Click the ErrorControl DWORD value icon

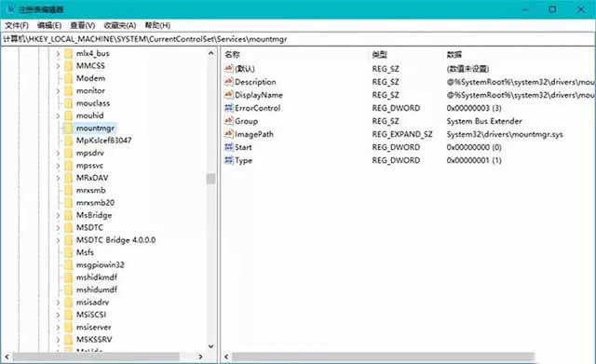pos(228,108)
